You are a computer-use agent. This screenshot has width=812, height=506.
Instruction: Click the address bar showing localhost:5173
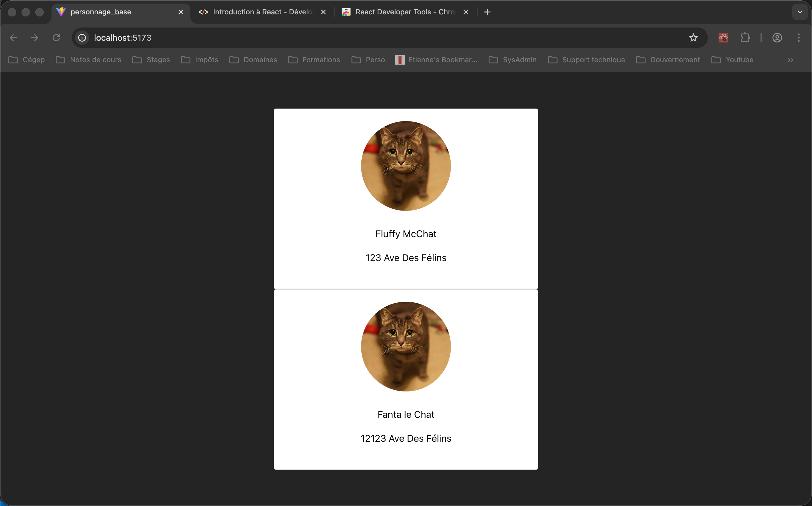point(122,37)
